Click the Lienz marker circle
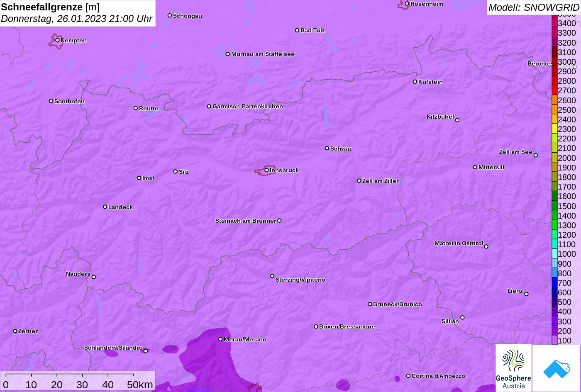Viewport: 581px width, 392px height. click(x=526, y=294)
